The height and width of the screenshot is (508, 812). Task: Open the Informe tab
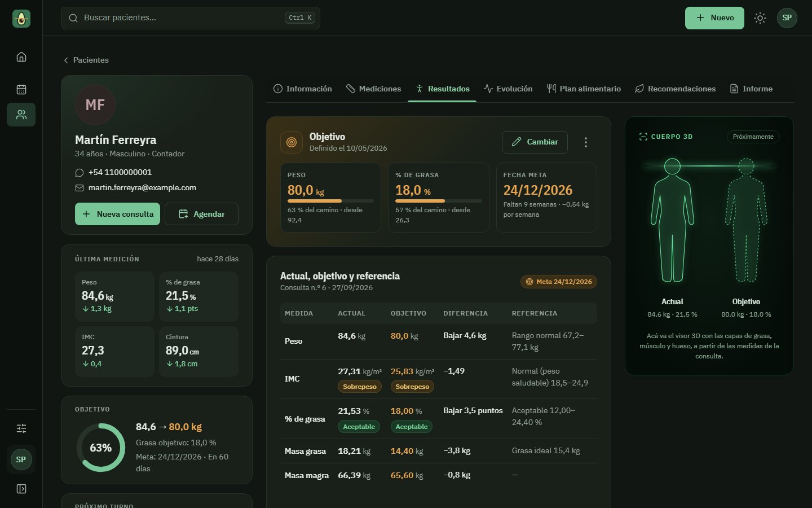pyautogui.click(x=751, y=89)
